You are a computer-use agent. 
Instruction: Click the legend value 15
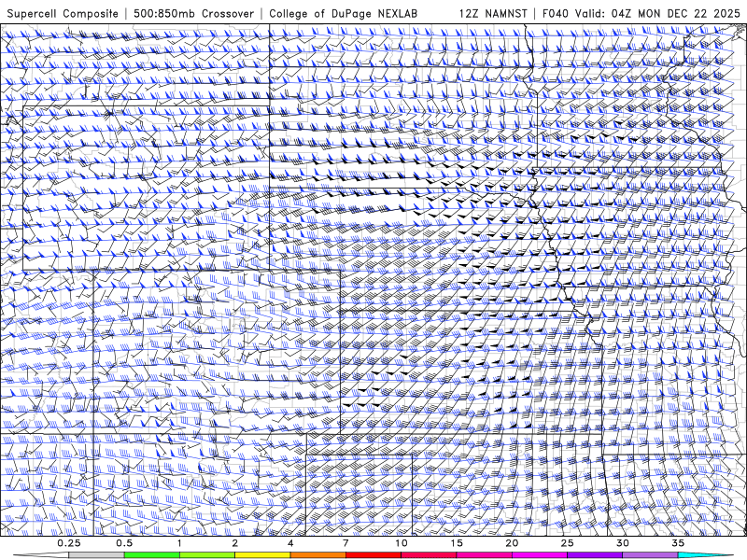[x=457, y=543]
